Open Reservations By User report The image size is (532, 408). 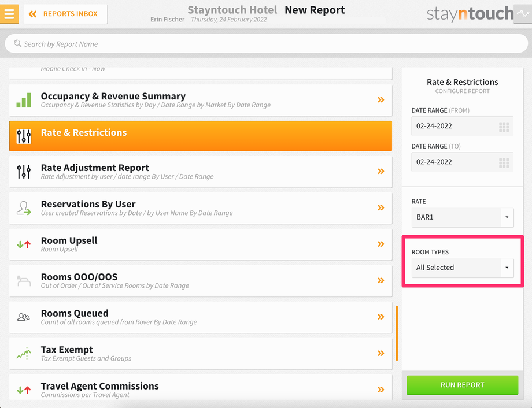coord(201,208)
